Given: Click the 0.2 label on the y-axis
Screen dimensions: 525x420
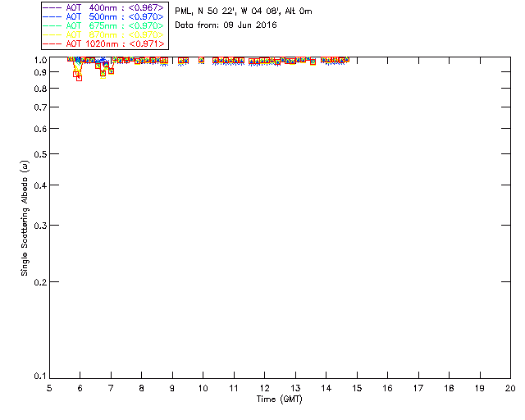Looking at the screenshot, I should pos(40,282).
